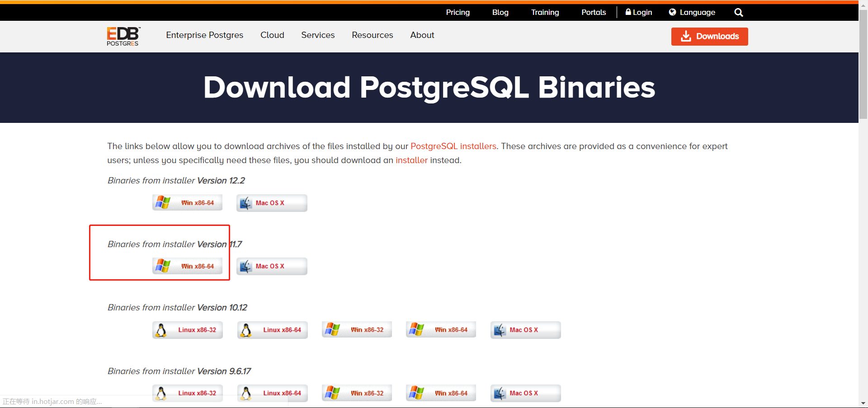868x408 pixels.
Task: Click the EDB Postgres logo
Action: click(x=123, y=36)
